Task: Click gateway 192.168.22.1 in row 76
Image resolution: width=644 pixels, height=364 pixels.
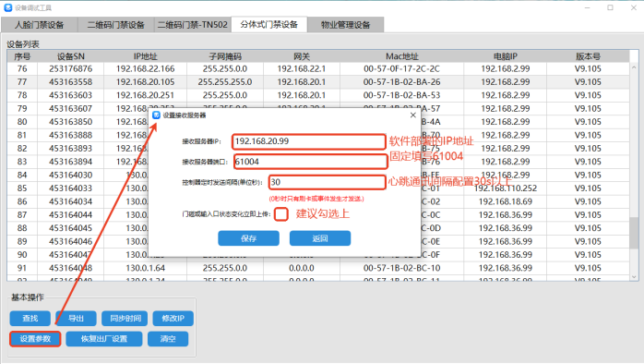Action: tap(302, 68)
